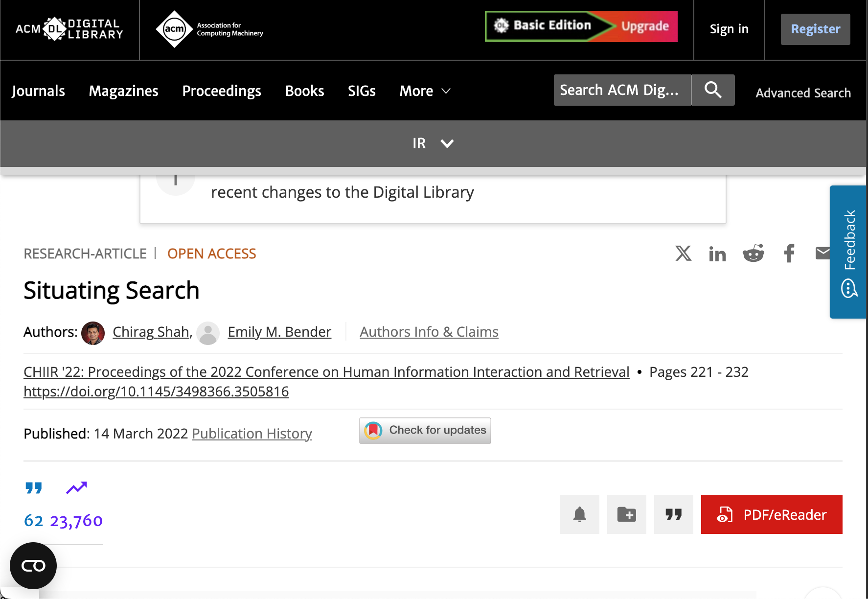Share the article on Facebook
The image size is (868, 599).
coord(789,253)
